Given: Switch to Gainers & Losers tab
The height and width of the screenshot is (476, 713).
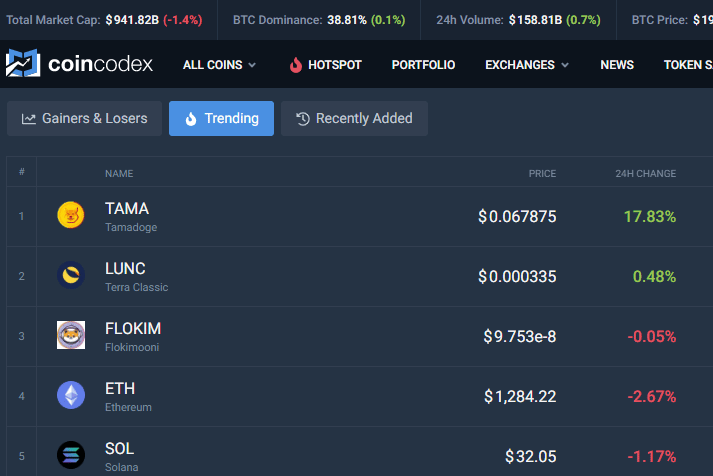Looking at the screenshot, I should click(85, 119).
